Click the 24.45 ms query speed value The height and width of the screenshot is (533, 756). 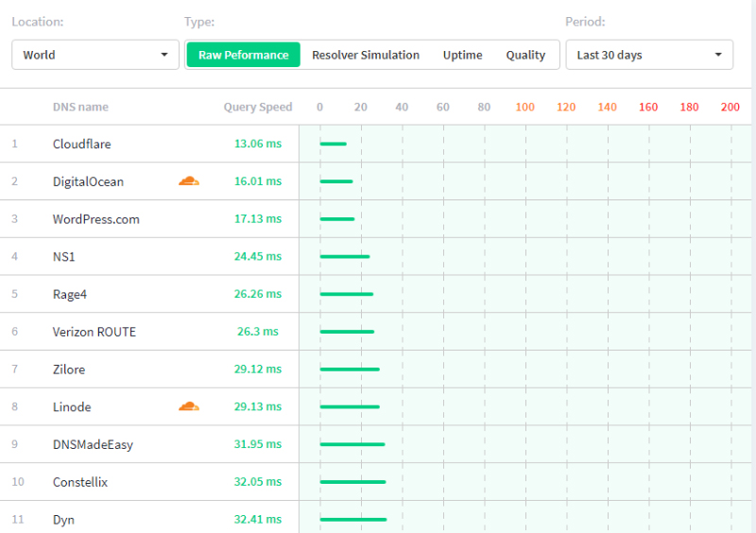258,257
